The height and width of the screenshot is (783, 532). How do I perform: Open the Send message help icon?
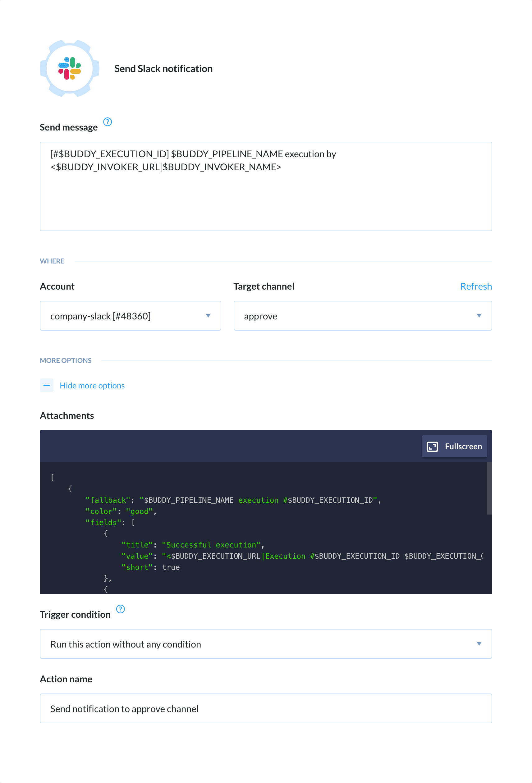tap(107, 122)
